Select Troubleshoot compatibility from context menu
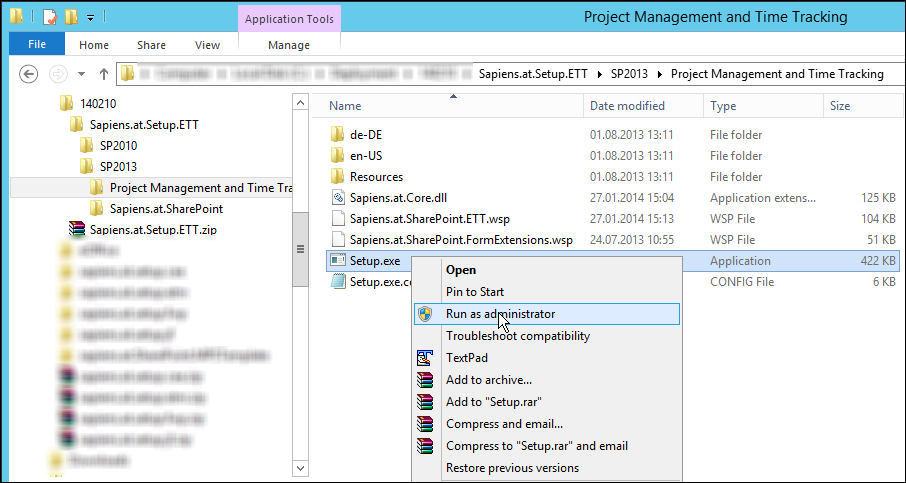The width and height of the screenshot is (906, 483). 517,336
